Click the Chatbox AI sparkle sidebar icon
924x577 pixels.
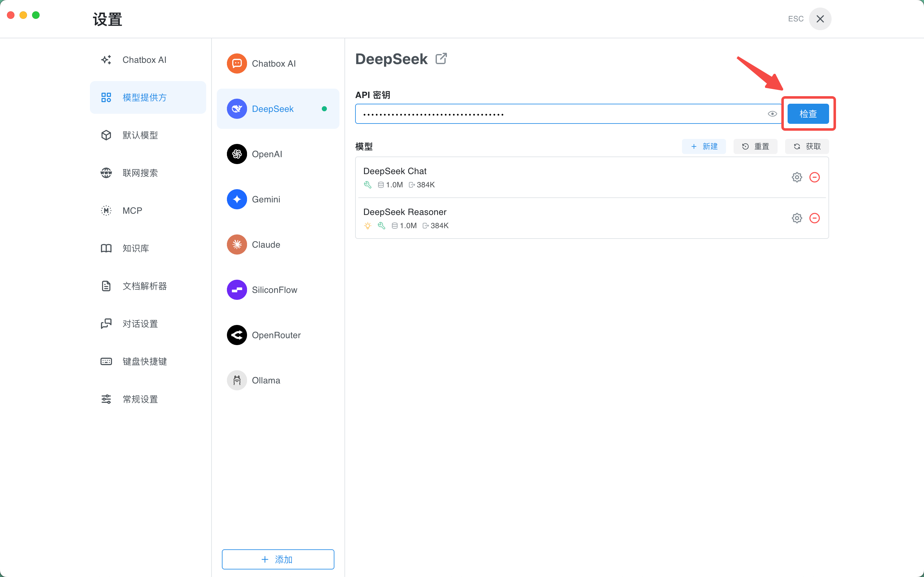point(106,60)
